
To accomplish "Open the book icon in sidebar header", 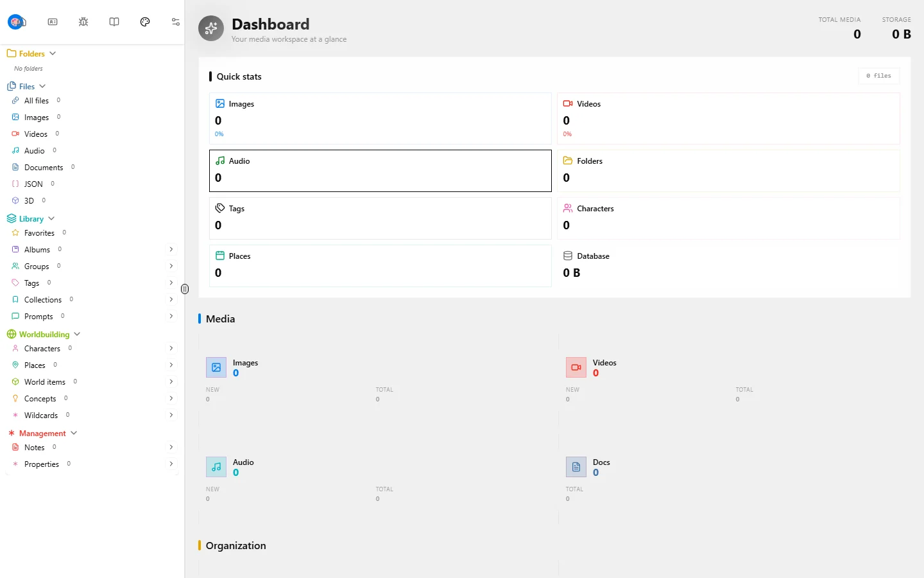I will coord(114,22).
